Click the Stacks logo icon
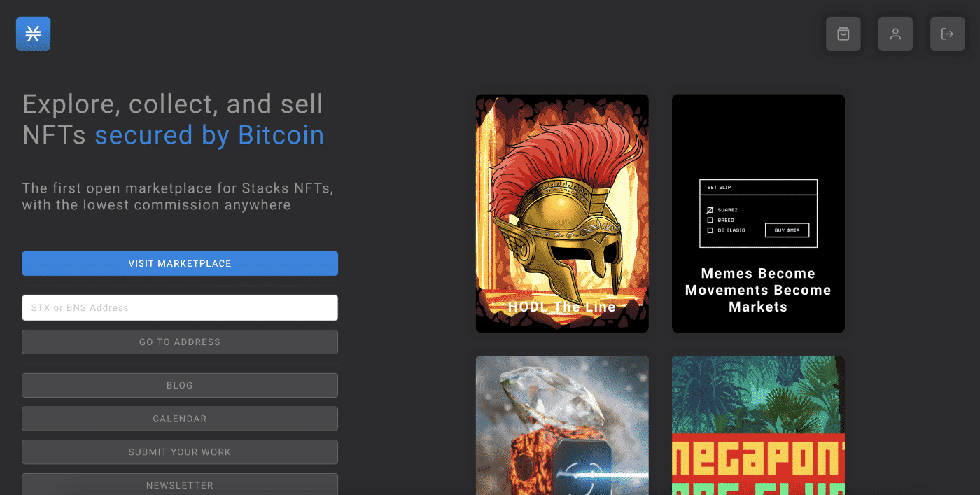 (33, 34)
